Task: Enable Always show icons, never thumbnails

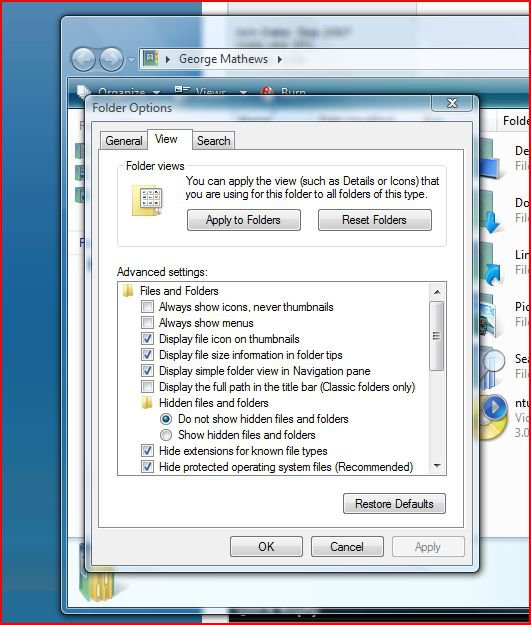Action: pyautogui.click(x=148, y=307)
